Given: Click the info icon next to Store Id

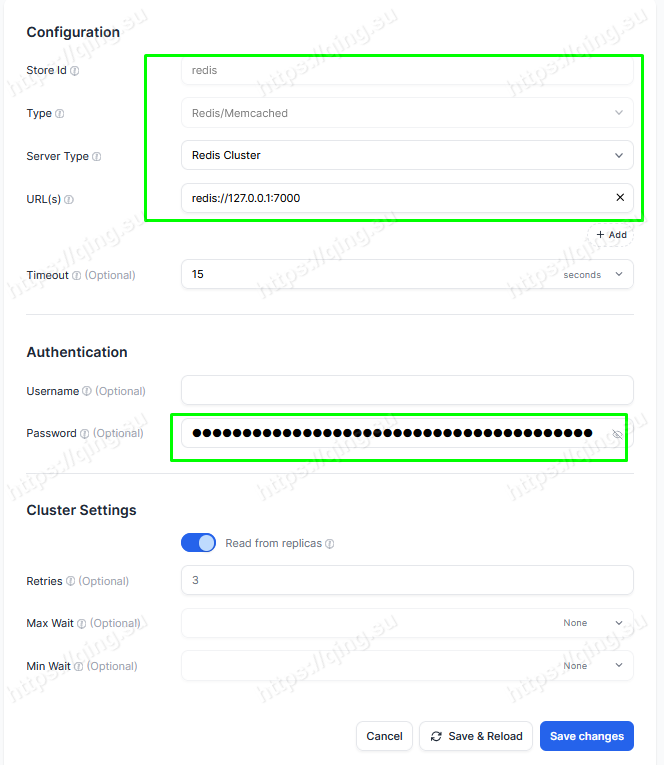Looking at the screenshot, I should 74,71.
